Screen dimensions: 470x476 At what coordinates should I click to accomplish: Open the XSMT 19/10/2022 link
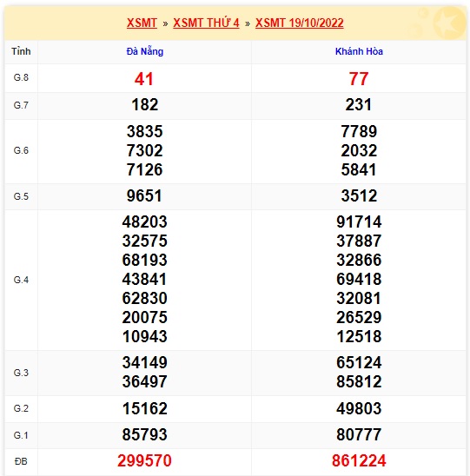click(300, 23)
